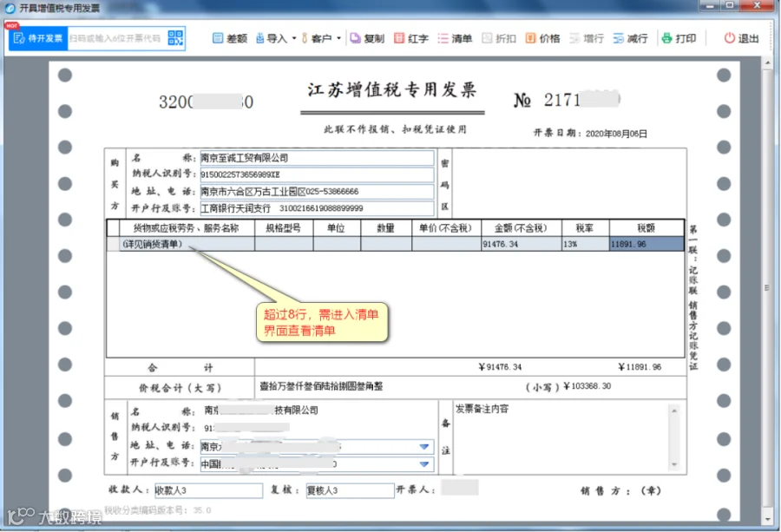781x532 pixels.
Task: Click the 价格 price tool
Action: coord(542,38)
